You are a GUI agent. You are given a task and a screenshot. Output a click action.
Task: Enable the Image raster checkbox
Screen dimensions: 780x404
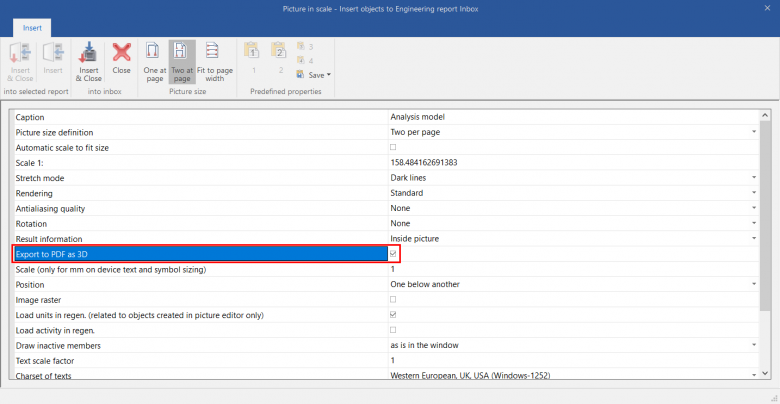393,300
